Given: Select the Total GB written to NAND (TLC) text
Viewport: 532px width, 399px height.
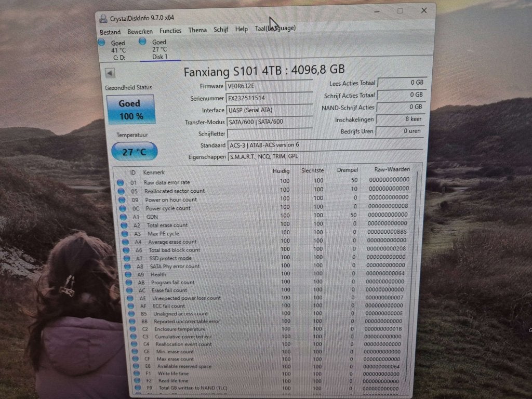Looking at the screenshot, I should (193, 388).
